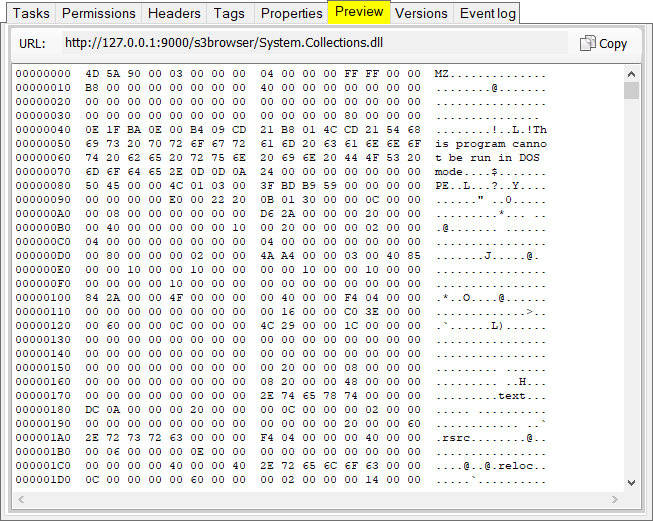
Task: Open the Properties tab
Action: 292,14
